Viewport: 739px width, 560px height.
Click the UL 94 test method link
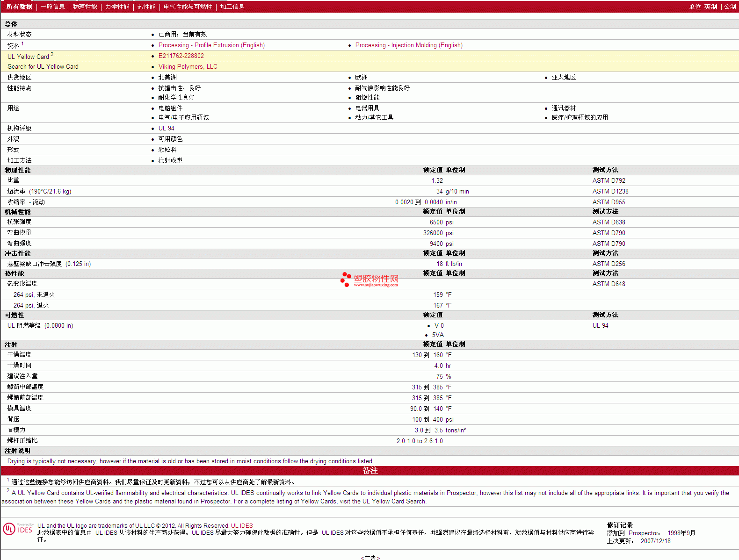click(x=600, y=325)
